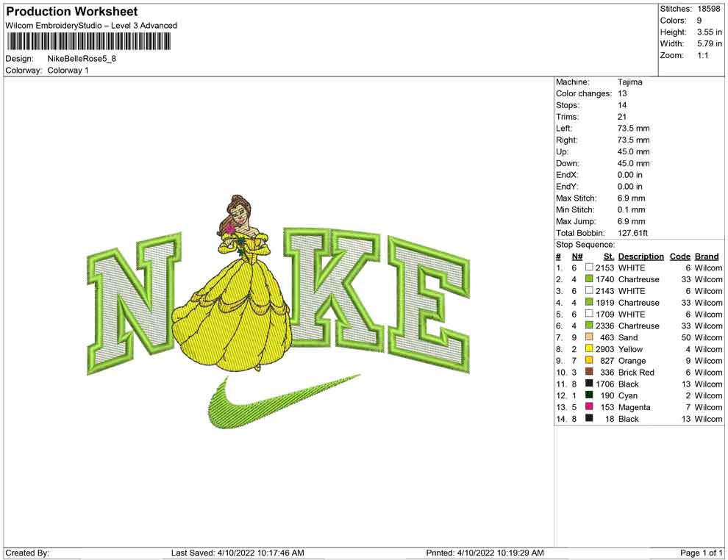This screenshot has width=728, height=560.
Task: Click the Magenta description in stop 13
Action: coord(634,407)
